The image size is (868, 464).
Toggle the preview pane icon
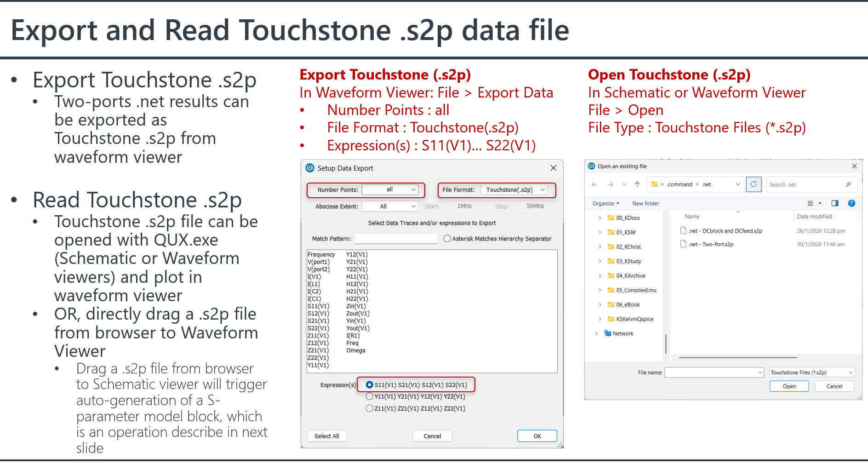(x=835, y=203)
